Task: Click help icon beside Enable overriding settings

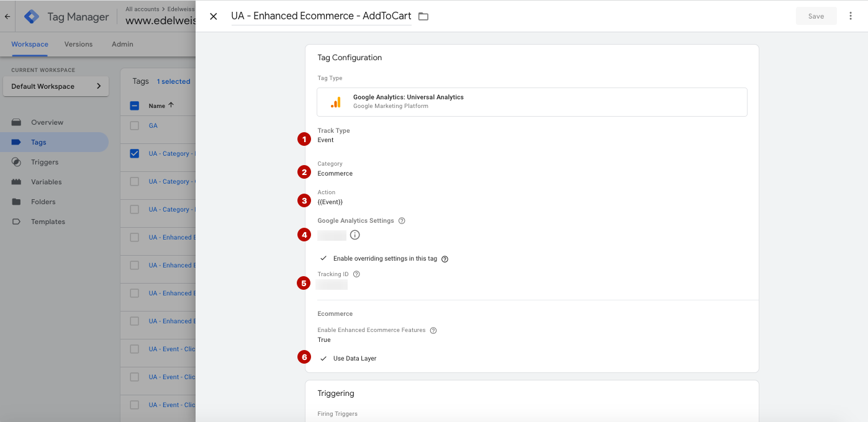Action: click(445, 259)
